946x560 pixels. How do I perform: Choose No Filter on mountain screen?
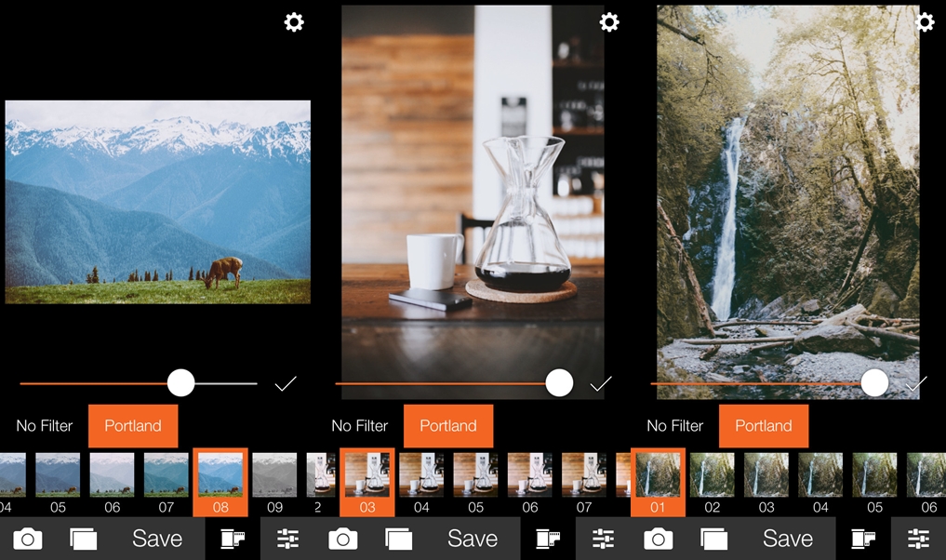click(x=44, y=426)
